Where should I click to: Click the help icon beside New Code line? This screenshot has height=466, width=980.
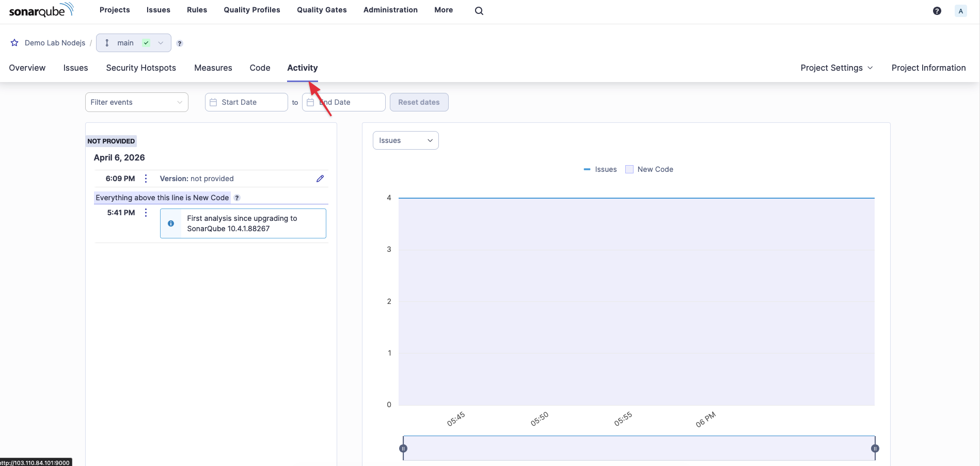[237, 198]
